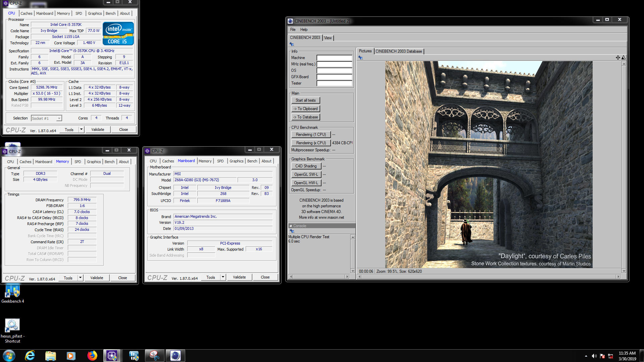The width and height of the screenshot is (644, 362).
Task: Switch to CINEBENCH via its taskbar icon
Action: click(175, 356)
